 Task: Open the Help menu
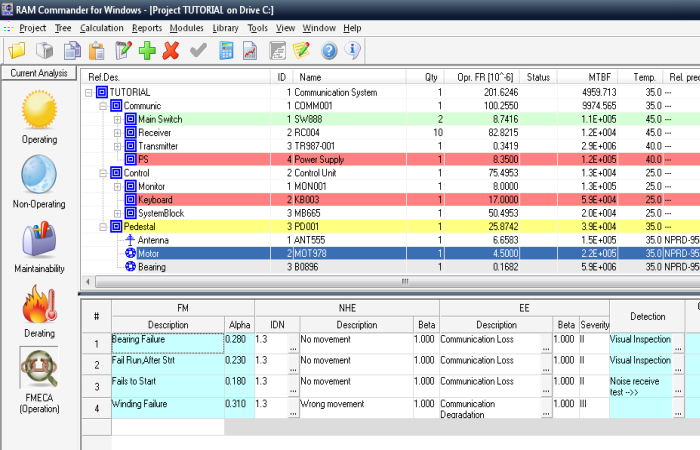click(x=352, y=28)
